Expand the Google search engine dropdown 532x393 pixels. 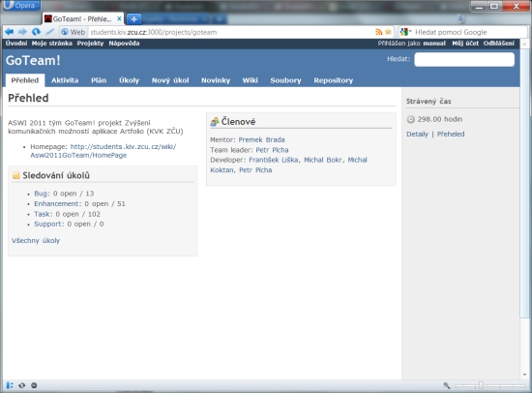(405, 32)
